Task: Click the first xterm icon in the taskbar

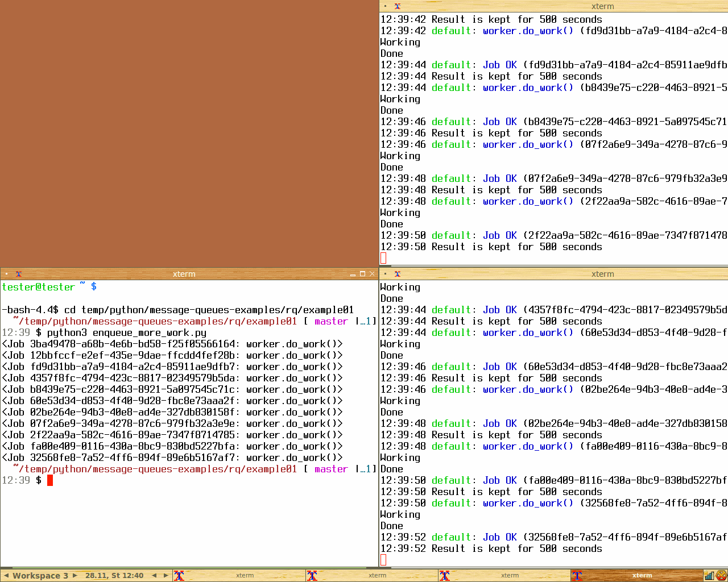Action: tap(179, 576)
